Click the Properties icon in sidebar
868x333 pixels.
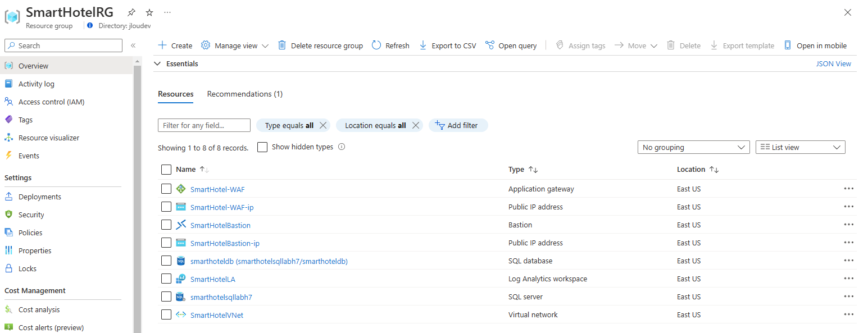8,250
